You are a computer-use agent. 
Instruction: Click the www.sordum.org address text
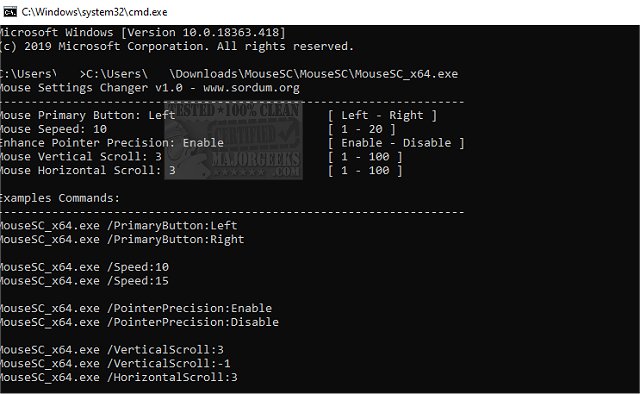tap(251, 88)
